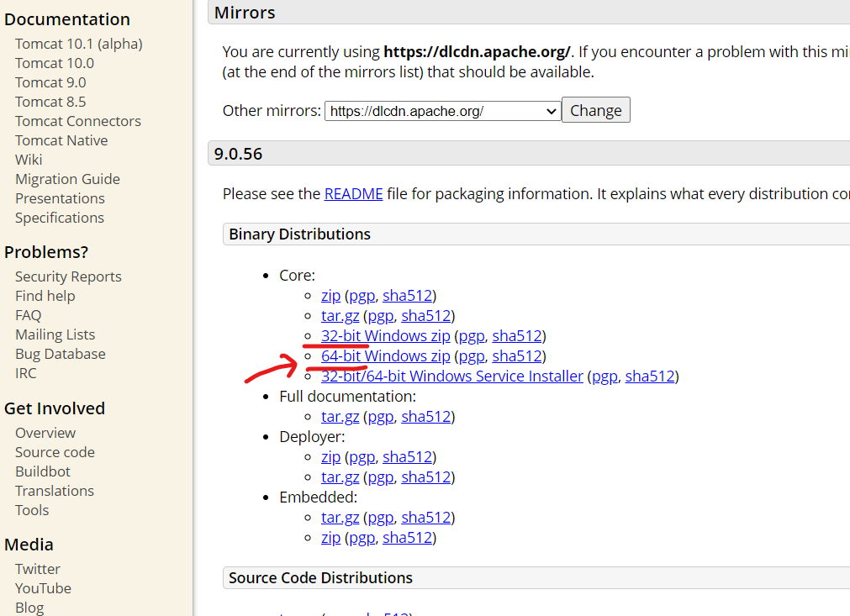Open the Wiki sidebar link
Screen dimensions: 850x616
29,160
